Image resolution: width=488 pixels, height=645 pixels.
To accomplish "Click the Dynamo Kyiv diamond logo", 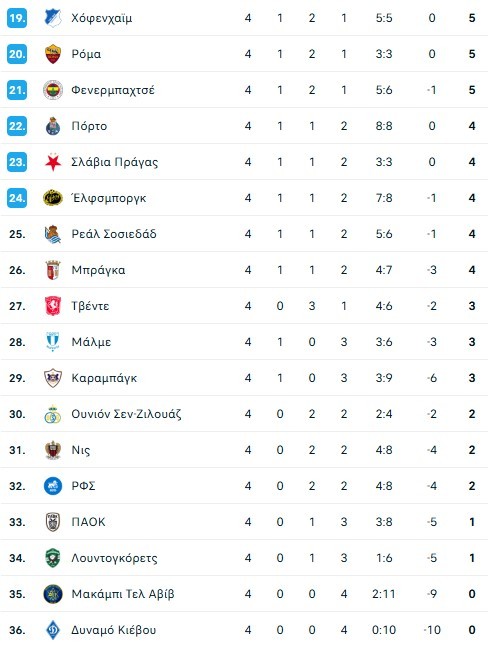I will (53, 630).
